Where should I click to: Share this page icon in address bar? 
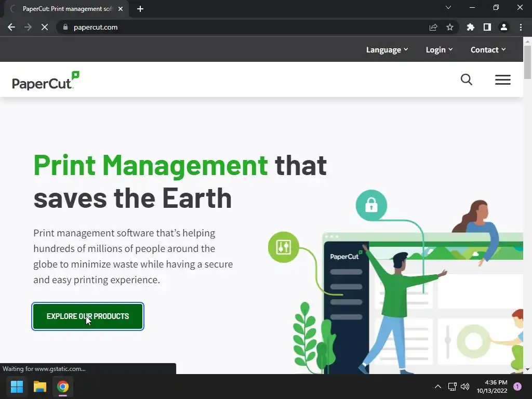[x=433, y=27]
